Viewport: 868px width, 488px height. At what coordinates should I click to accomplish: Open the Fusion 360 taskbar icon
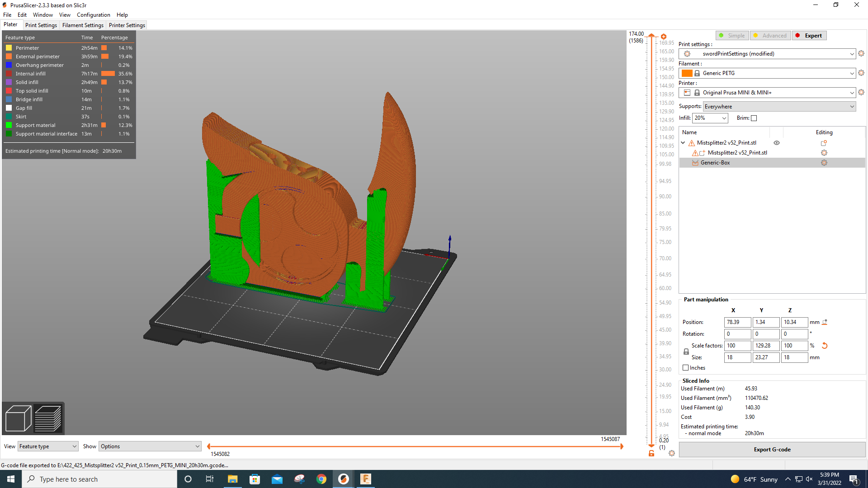[366, 479]
